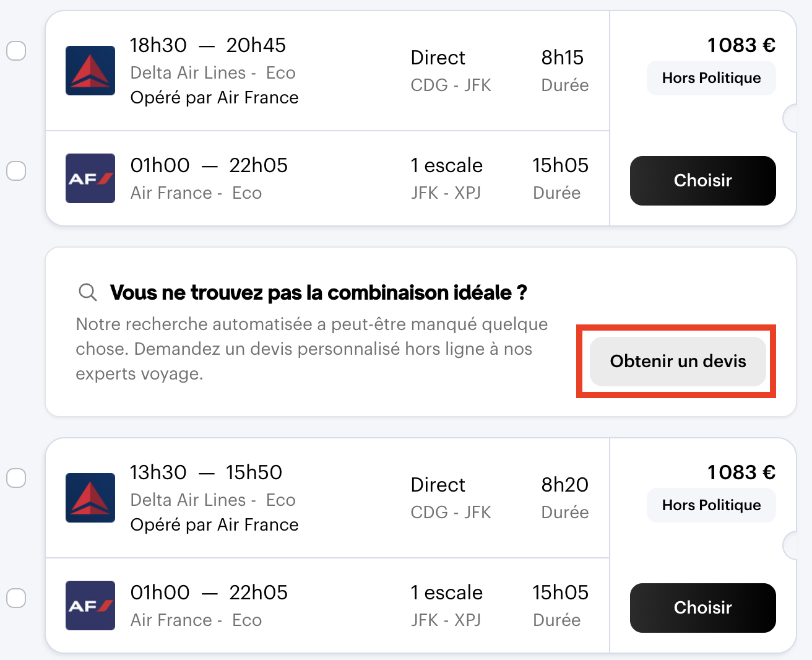Screen dimensions: 812x660
Task: Select the 13h30 — 15h50 flight times
Action: tap(206, 472)
